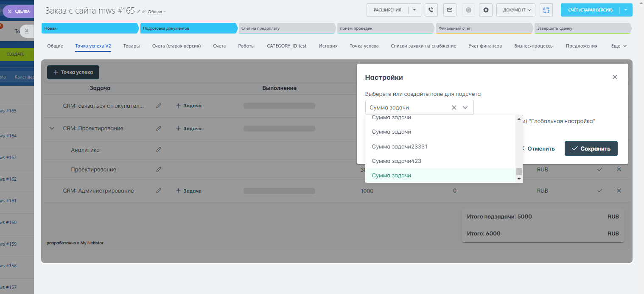The width and height of the screenshot is (644, 294).
Task: Open the Расширения dropdown arrow
Action: click(414, 10)
